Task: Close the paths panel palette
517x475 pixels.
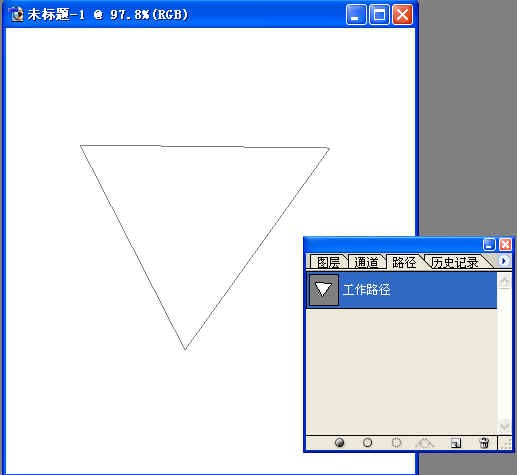Action: [x=505, y=245]
